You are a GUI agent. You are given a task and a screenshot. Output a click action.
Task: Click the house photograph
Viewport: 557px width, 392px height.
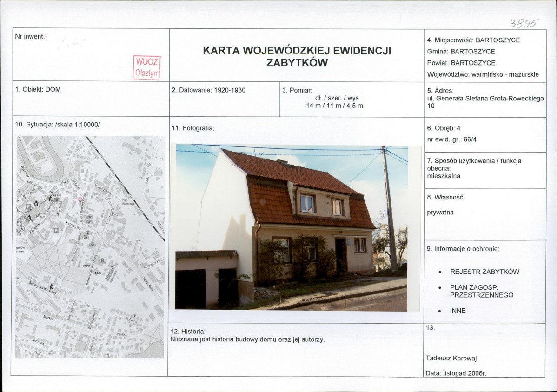(292, 227)
